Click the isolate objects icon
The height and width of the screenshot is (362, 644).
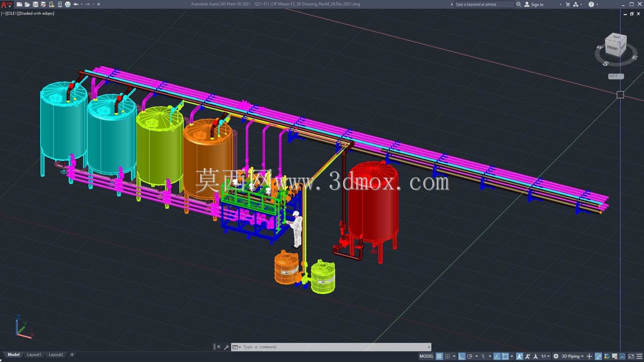point(598,356)
